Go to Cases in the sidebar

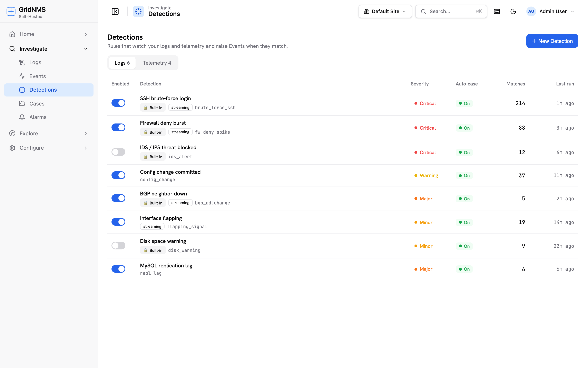click(49, 103)
